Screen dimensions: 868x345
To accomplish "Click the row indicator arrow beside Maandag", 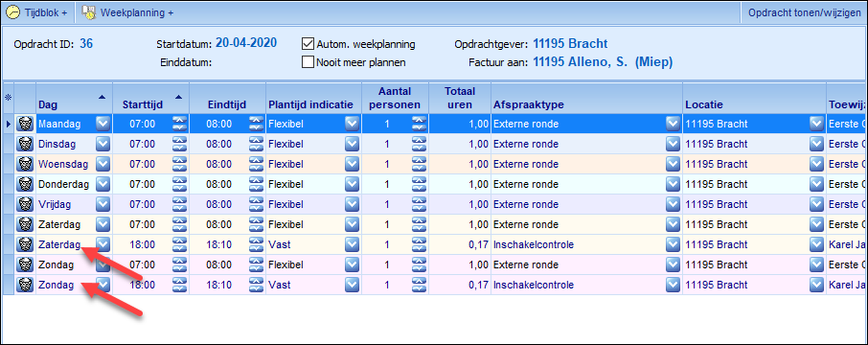I will click(x=9, y=124).
